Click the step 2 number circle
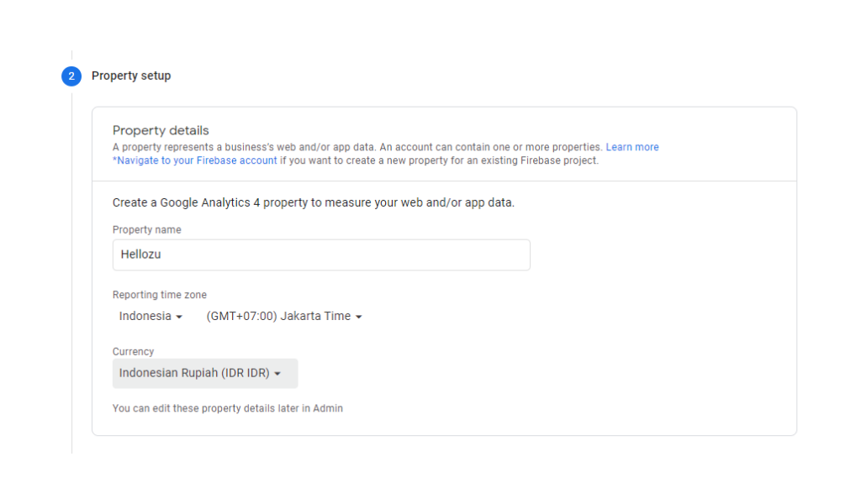 click(71, 76)
